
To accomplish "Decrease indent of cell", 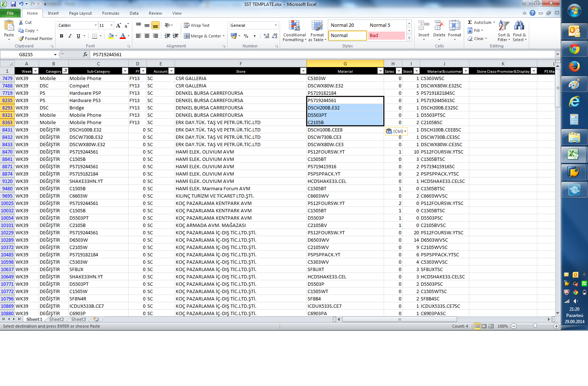I will [167, 36].
